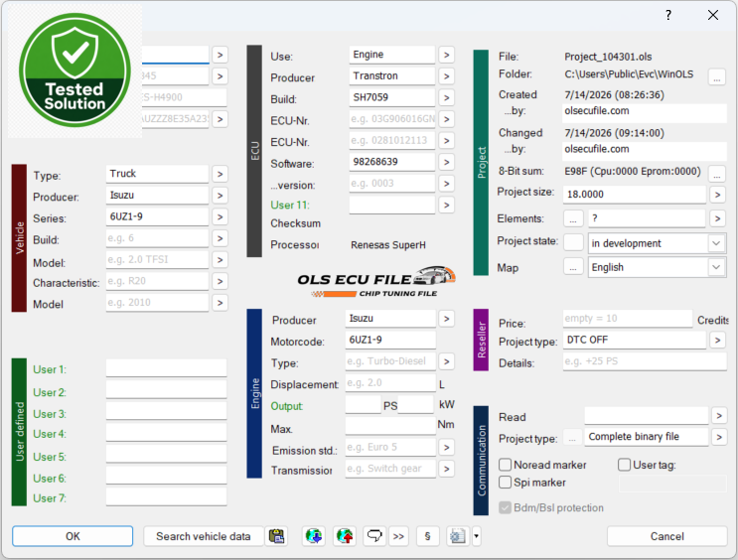Click the vehicle Model field e.g. 2.0 TFSI
738x560 pixels.
[x=157, y=260]
